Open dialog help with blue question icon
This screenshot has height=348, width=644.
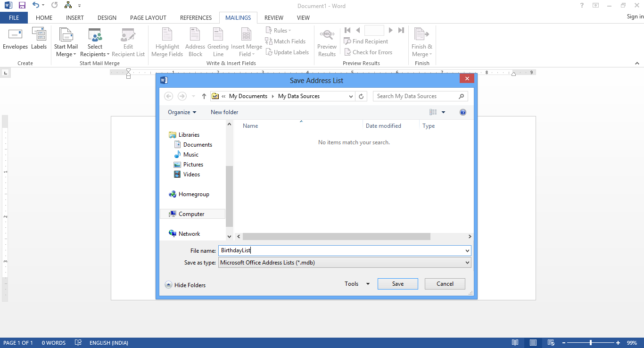(x=463, y=112)
